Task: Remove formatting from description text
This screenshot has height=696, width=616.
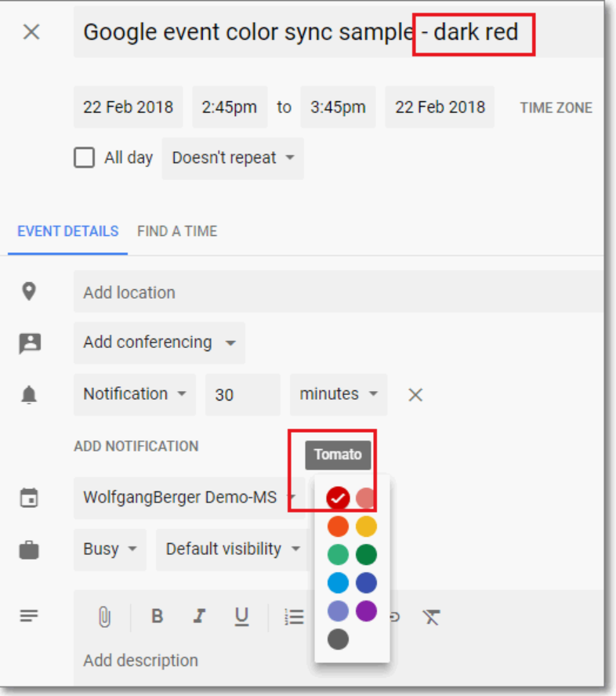Action: coord(431,617)
